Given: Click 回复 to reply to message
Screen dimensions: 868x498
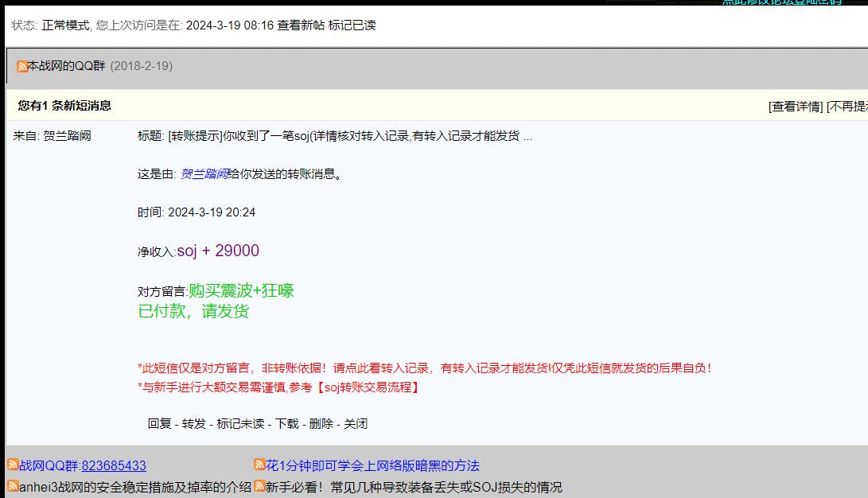Looking at the screenshot, I should (x=159, y=424).
